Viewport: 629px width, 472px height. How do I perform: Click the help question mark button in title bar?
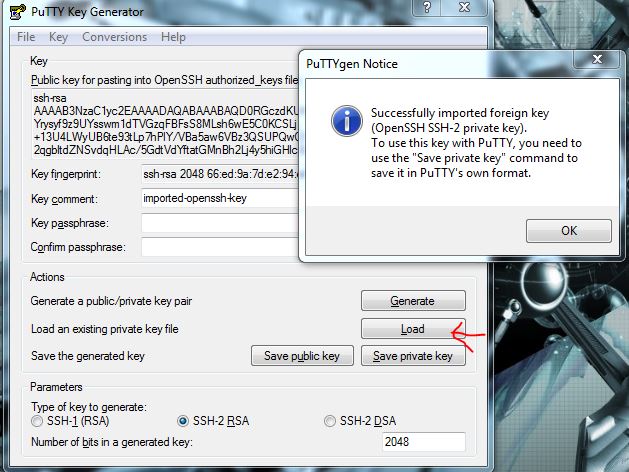click(427, 7)
